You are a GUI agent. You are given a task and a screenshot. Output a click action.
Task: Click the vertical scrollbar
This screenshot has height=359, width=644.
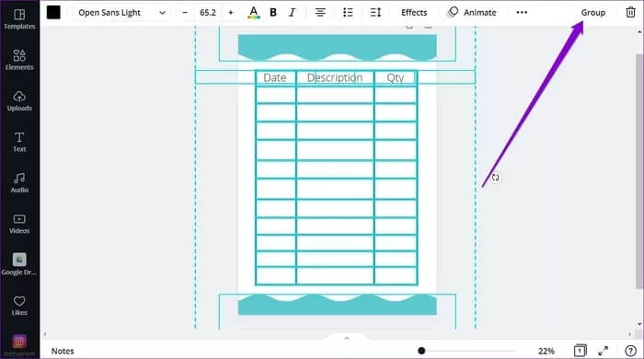coord(639,170)
